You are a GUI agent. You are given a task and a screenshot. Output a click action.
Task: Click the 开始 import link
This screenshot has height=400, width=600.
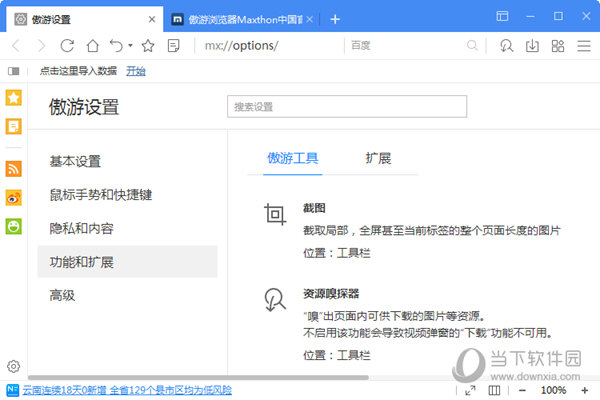pos(136,71)
